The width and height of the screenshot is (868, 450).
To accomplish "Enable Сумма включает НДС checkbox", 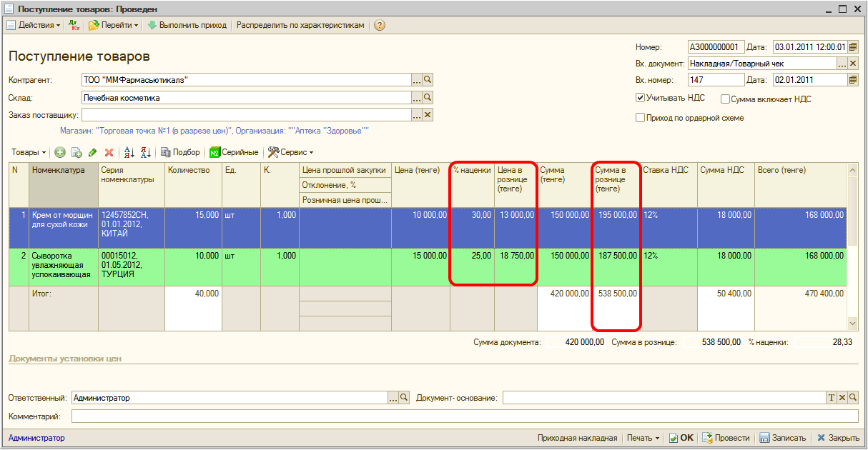I will coord(725,99).
